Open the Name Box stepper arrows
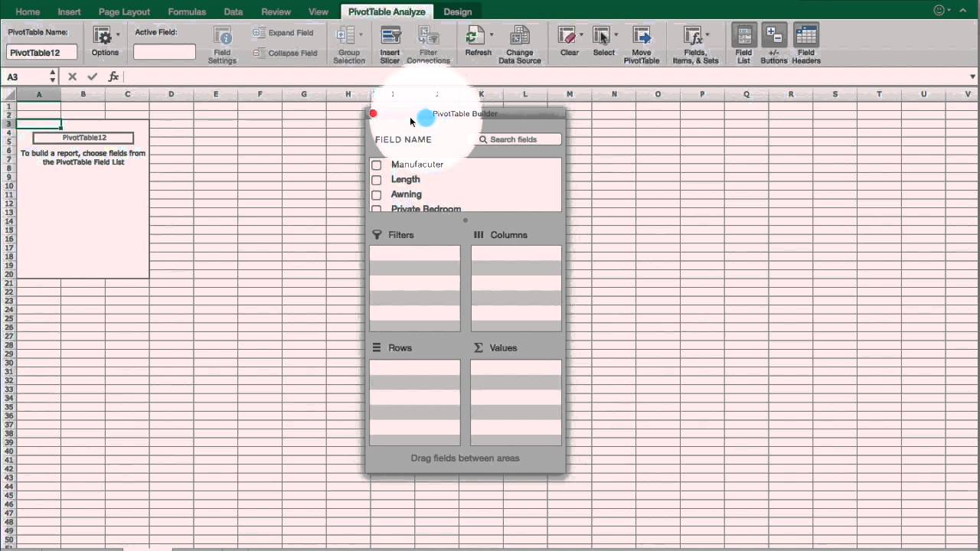 coord(53,77)
